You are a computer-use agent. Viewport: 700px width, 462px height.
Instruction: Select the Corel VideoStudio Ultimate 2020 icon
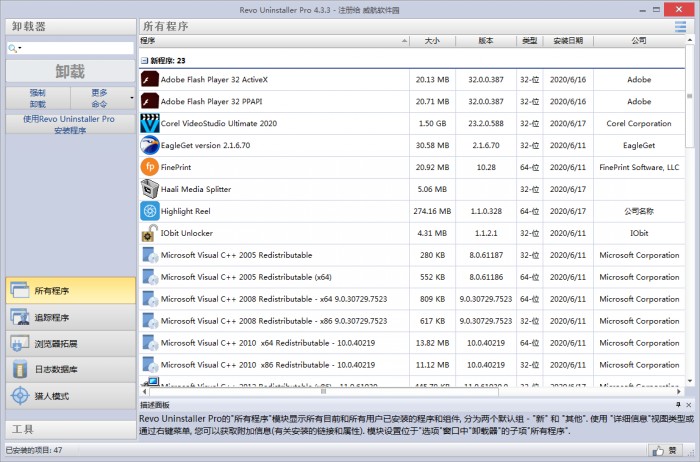click(149, 123)
